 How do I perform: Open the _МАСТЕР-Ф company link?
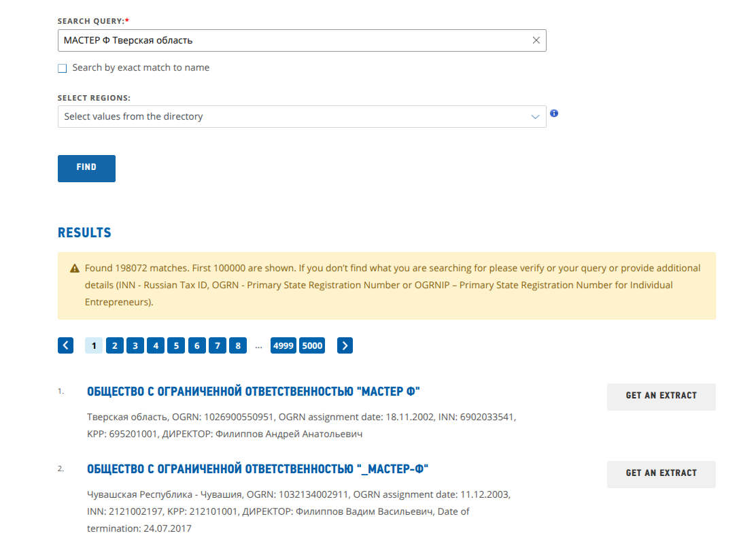[x=258, y=469]
